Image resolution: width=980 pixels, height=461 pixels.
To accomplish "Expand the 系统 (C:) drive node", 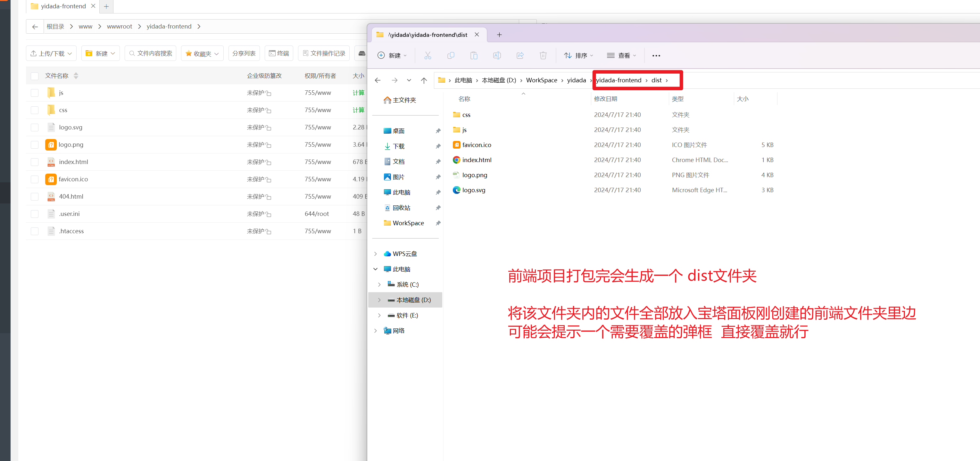I will [379, 285].
